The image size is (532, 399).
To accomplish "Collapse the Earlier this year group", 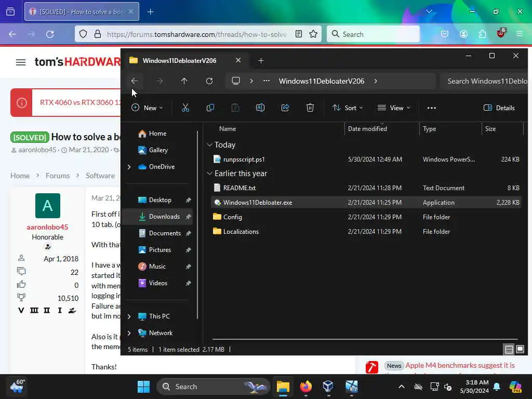I will [x=210, y=174].
